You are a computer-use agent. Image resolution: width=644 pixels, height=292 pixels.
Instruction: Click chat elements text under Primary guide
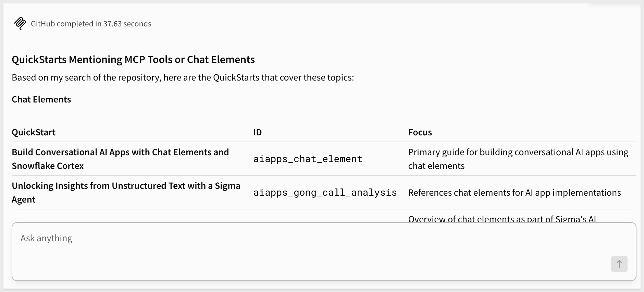[x=436, y=166]
